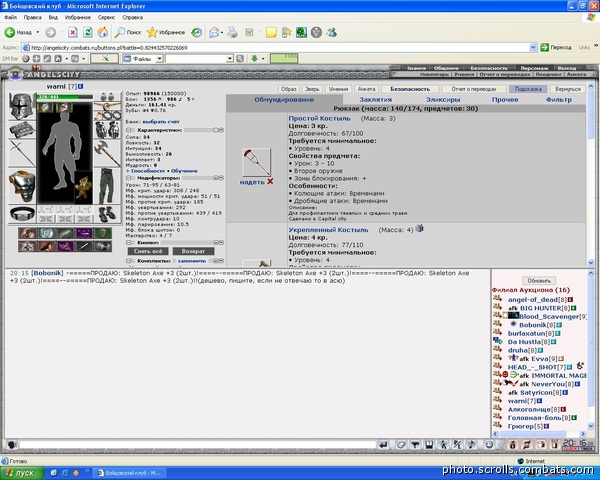The width and height of the screenshot is (600, 480).
Task: Click the walking figure icon in chat bar
Action: (443, 444)
